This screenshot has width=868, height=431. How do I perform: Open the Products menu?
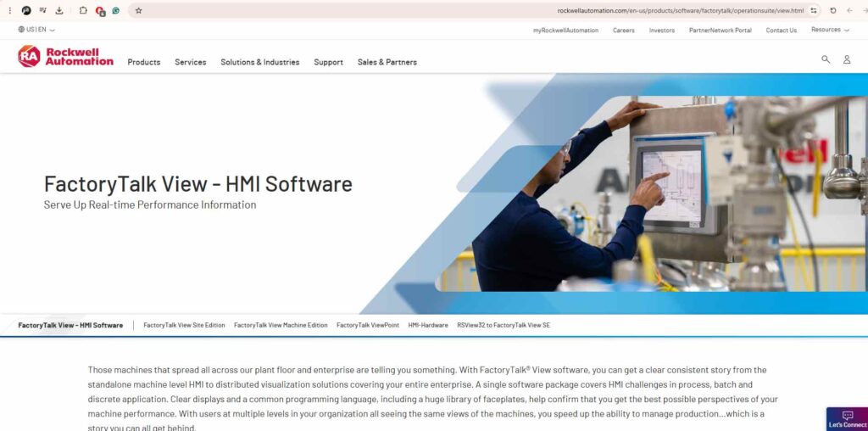144,62
